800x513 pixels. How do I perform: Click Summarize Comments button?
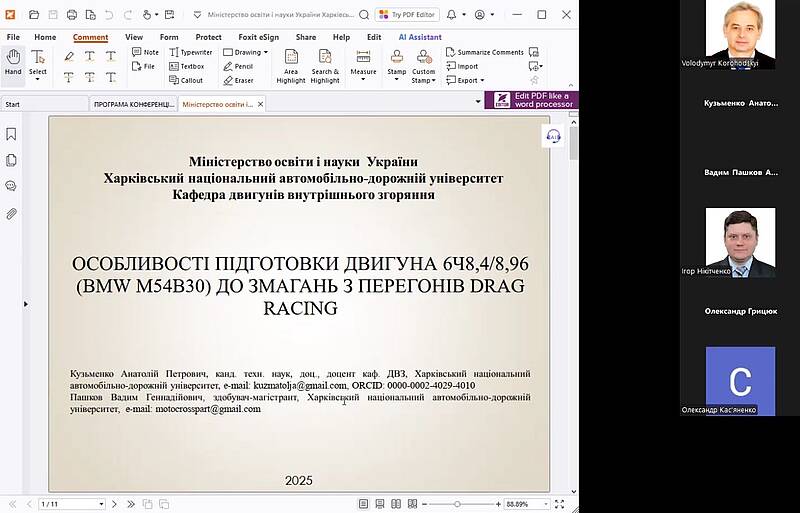(x=485, y=52)
